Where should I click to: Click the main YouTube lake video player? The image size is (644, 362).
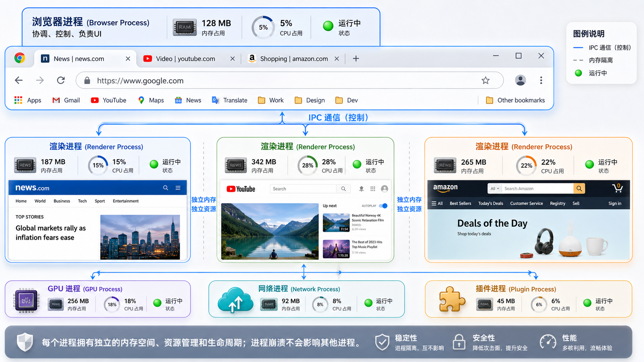click(x=270, y=231)
